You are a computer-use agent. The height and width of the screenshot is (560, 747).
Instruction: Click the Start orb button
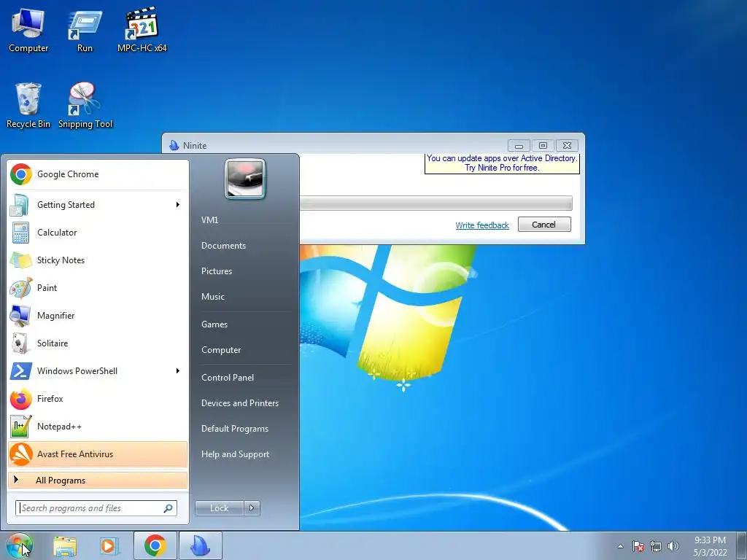pos(20,545)
